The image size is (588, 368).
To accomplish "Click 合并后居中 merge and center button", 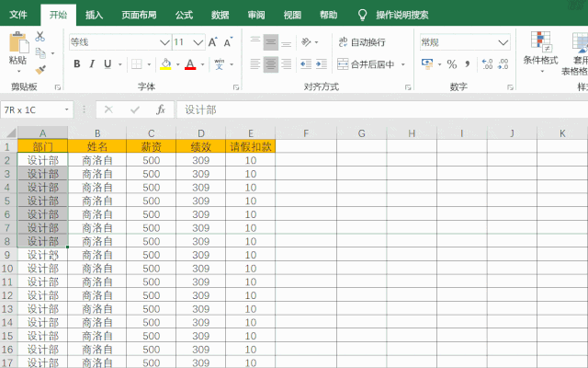I will click(x=366, y=64).
